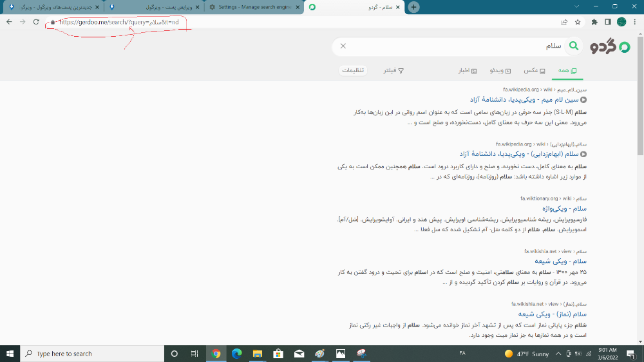This screenshot has height=362, width=644.
Task: View site info lock icon
Action: tap(53, 22)
